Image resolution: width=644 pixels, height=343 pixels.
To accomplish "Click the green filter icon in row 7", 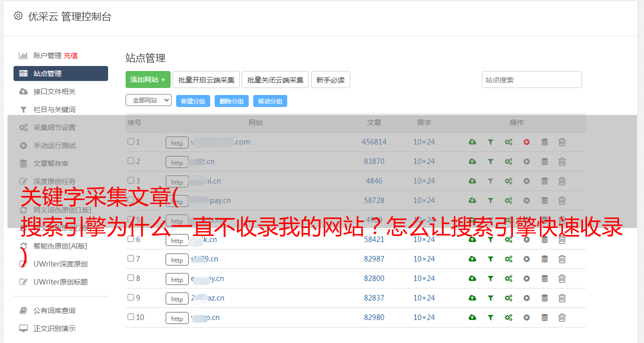I will point(490,259).
